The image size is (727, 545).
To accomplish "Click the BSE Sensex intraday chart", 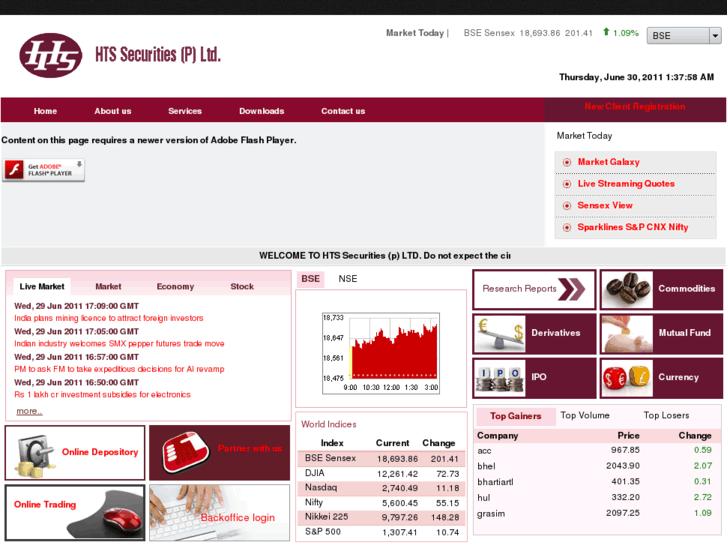I will coord(381,353).
